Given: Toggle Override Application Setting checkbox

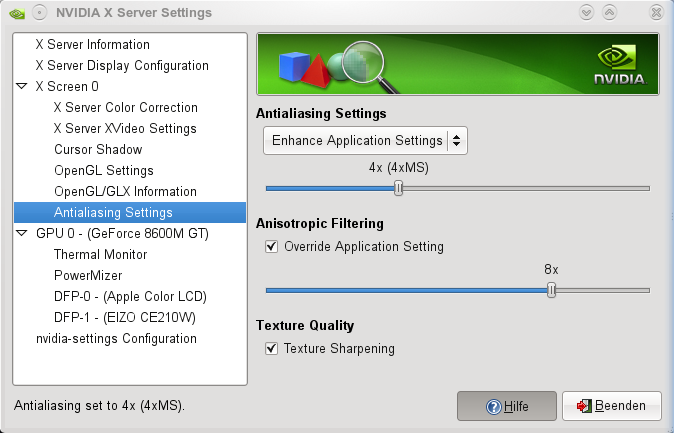Looking at the screenshot, I should (x=271, y=246).
